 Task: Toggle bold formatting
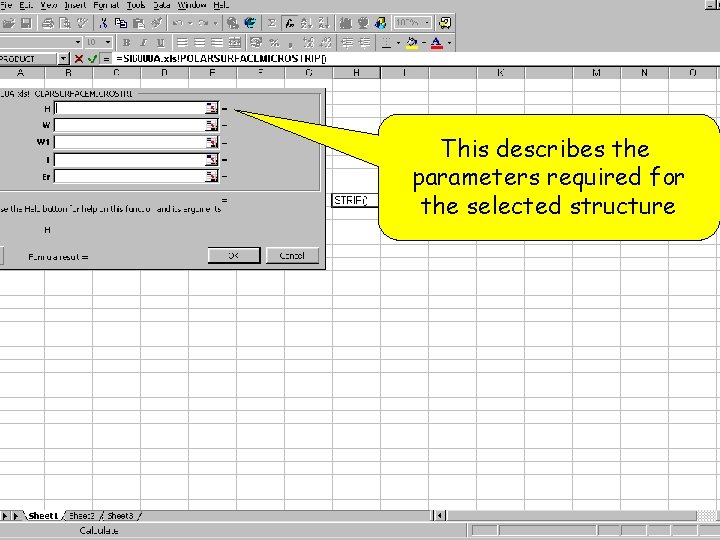tap(126, 43)
